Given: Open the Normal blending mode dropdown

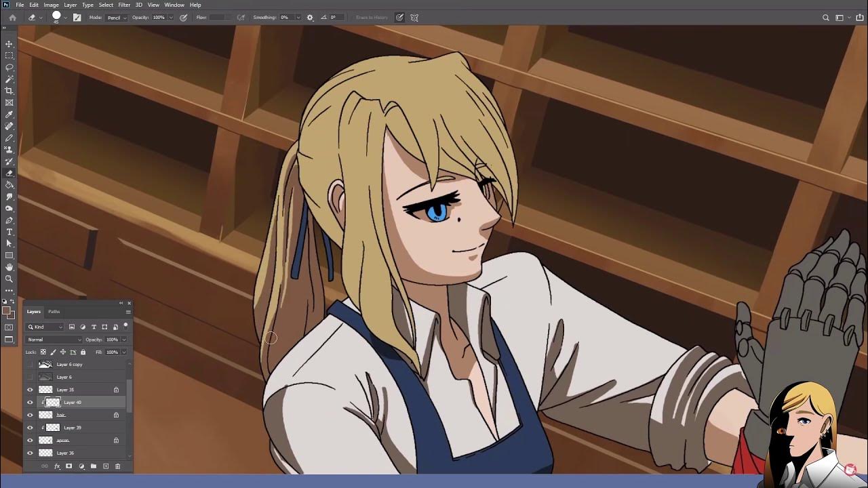Looking at the screenshot, I should [54, 340].
